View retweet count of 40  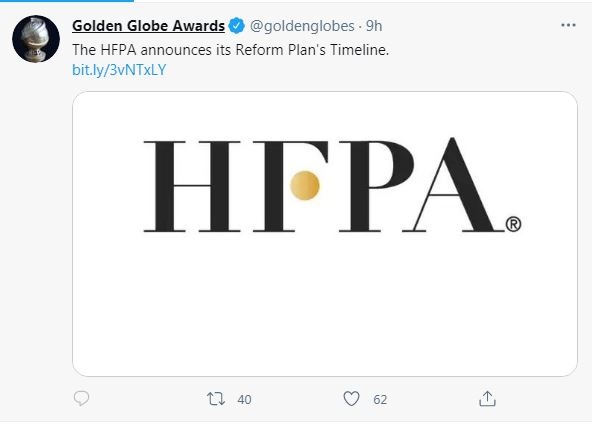(244, 399)
